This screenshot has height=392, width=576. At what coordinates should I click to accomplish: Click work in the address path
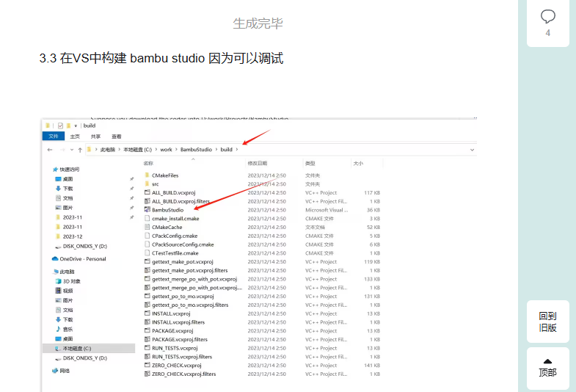pos(166,150)
